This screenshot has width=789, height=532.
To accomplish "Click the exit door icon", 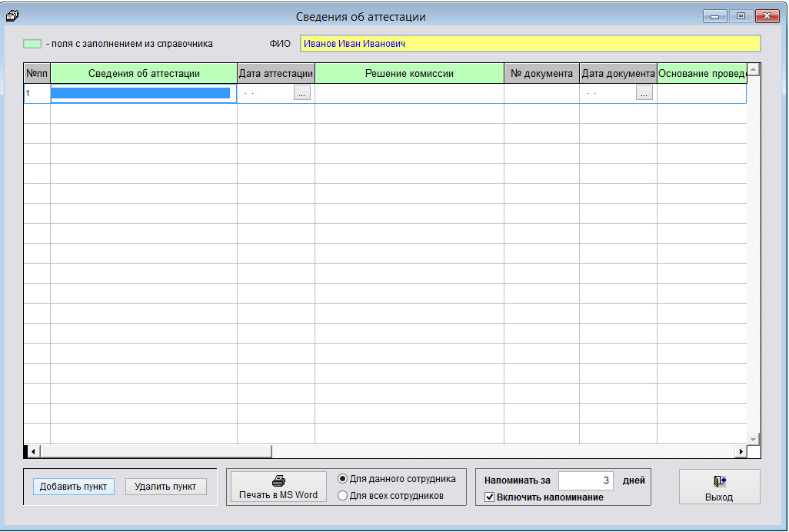I will point(719,481).
